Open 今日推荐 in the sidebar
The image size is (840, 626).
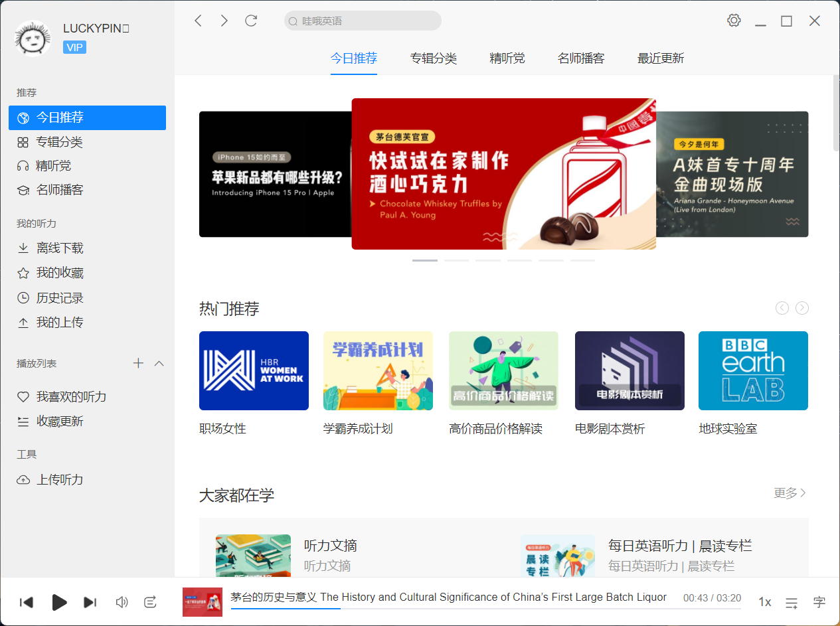(87, 117)
